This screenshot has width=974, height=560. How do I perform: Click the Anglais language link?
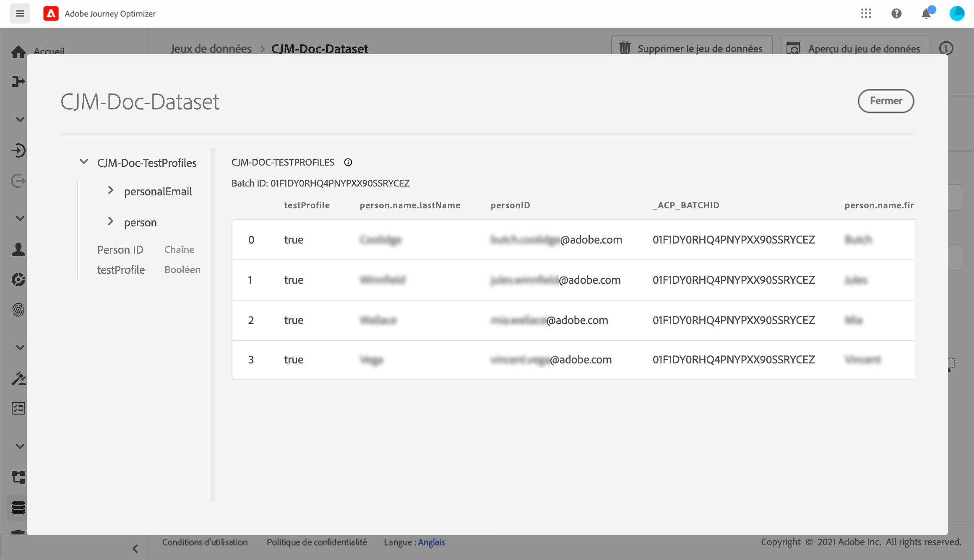(431, 542)
